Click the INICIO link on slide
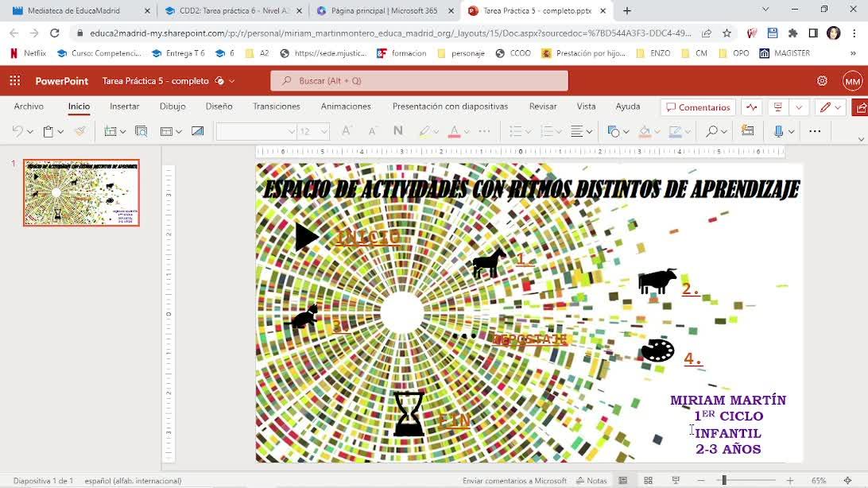Image resolution: width=868 pixels, height=488 pixels. coord(367,237)
